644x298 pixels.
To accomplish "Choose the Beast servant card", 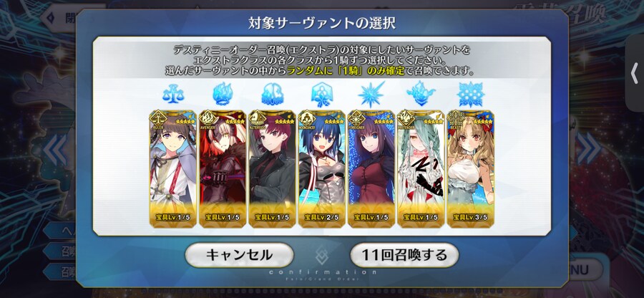I will [470, 168].
